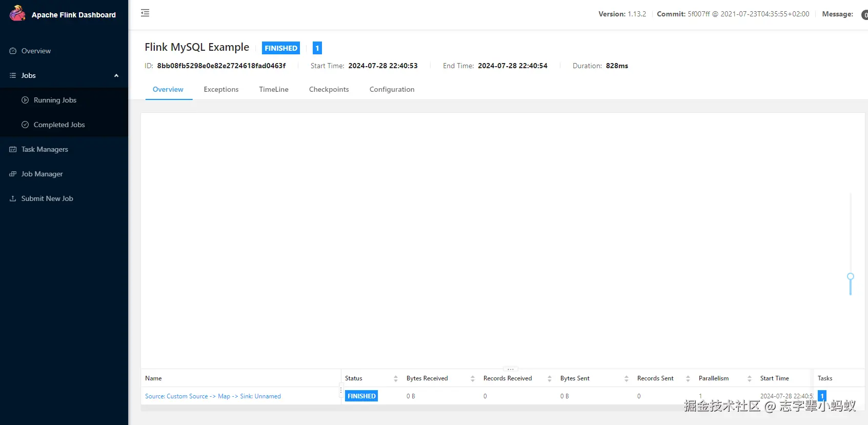
Task: Adjust the job graph zoom slider handle
Action: [x=851, y=276]
